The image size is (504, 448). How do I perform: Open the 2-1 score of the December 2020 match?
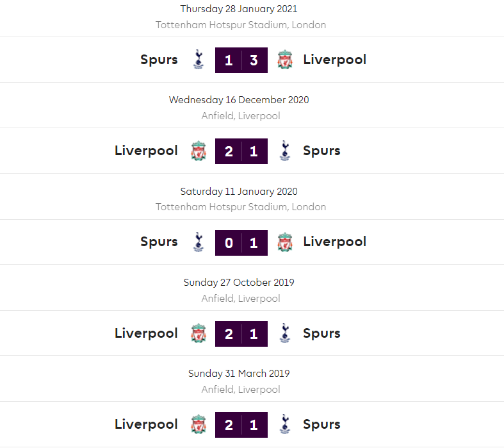pyautogui.click(x=241, y=151)
